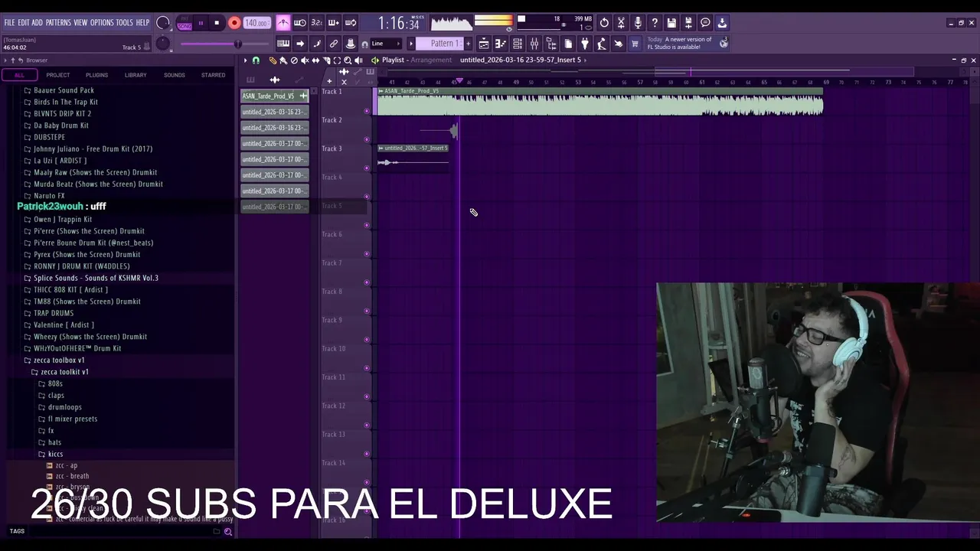The width and height of the screenshot is (980, 551).
Task: Click the tempo 140.000 field
Action: coord(256,23)
